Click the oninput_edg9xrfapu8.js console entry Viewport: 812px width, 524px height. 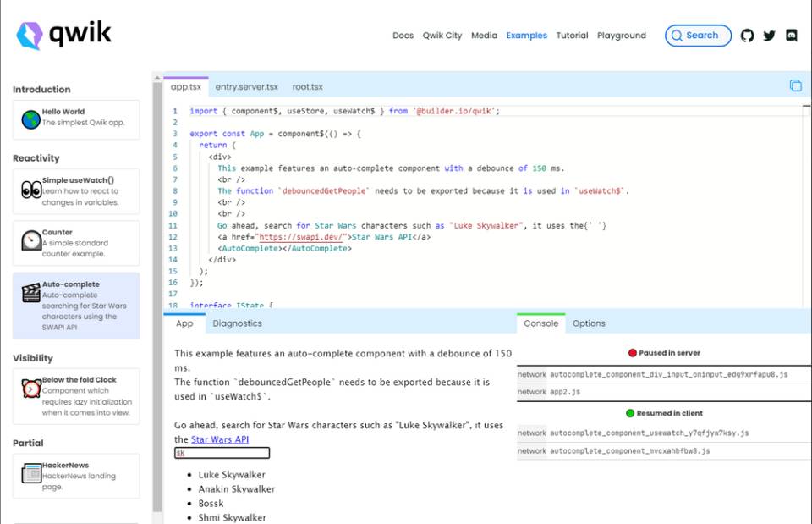[x=664, y=374]
